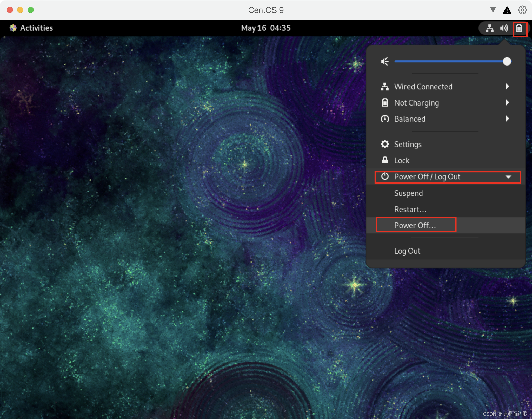Image resolution: width=532 pixels, height=419 pixels.
Task: Mute audio via the slider's speaker icon
Action: click(385, 62)
